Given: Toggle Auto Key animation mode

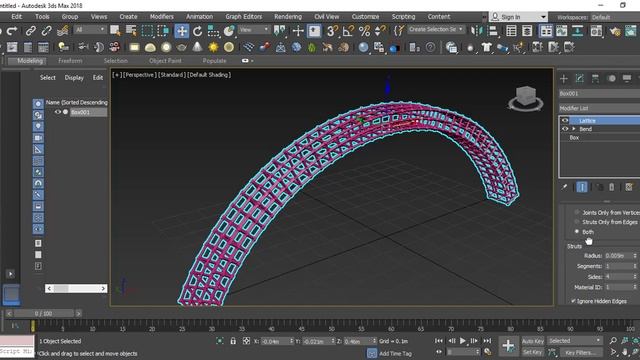Looking at the screenshot, I should tap(533, 341).
